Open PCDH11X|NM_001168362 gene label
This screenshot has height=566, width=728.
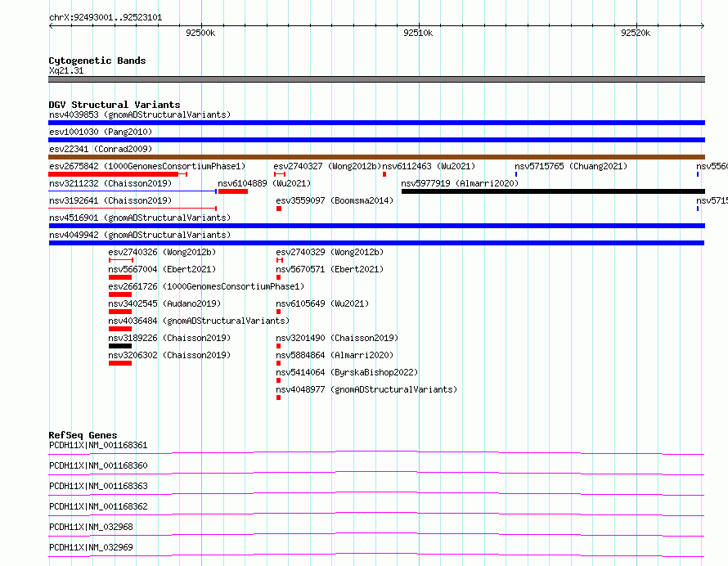(98, 506)
